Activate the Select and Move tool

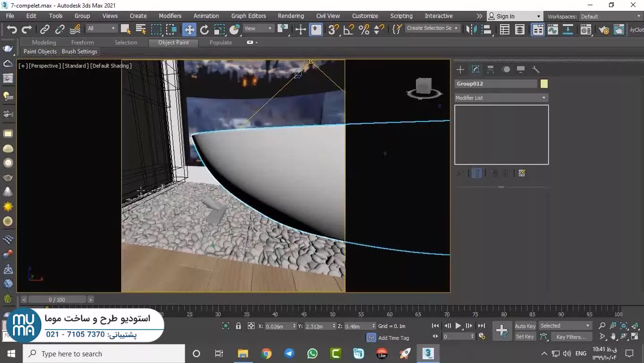[x=189, y=30]
